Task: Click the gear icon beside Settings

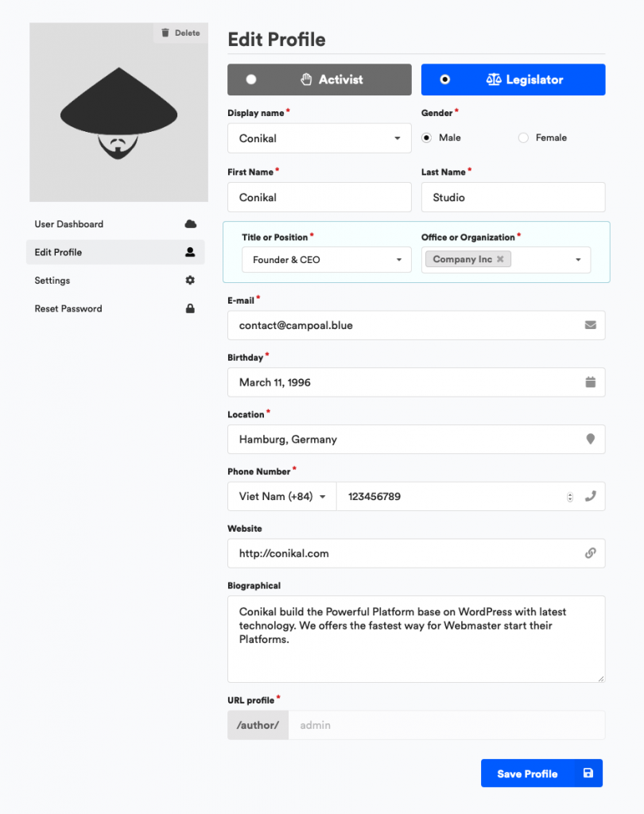Action: [191, 280]
